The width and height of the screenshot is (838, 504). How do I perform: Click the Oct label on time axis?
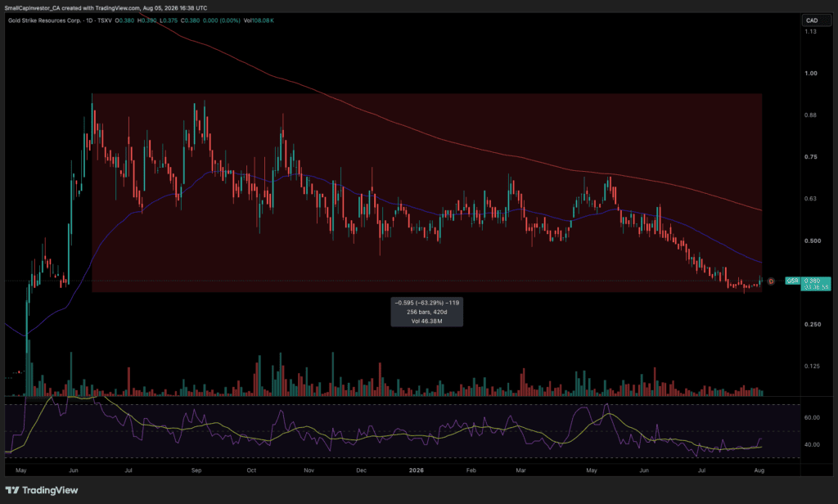point(251,470)
